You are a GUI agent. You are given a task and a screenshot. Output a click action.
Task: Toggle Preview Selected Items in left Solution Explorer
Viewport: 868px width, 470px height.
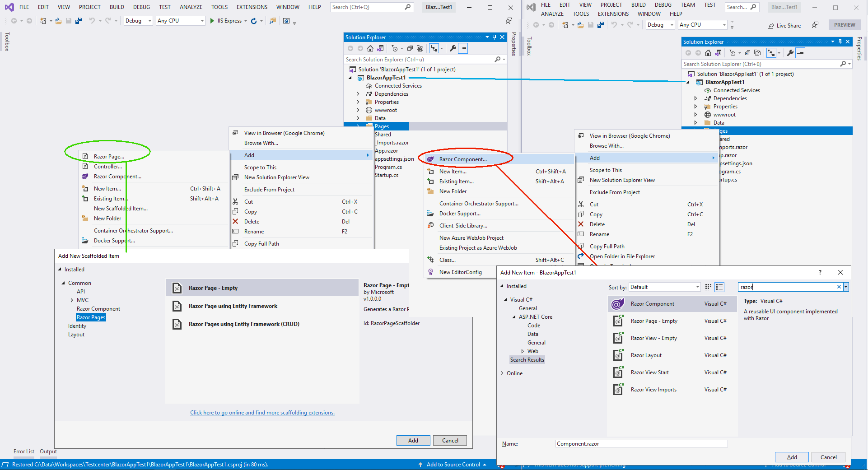463,48
